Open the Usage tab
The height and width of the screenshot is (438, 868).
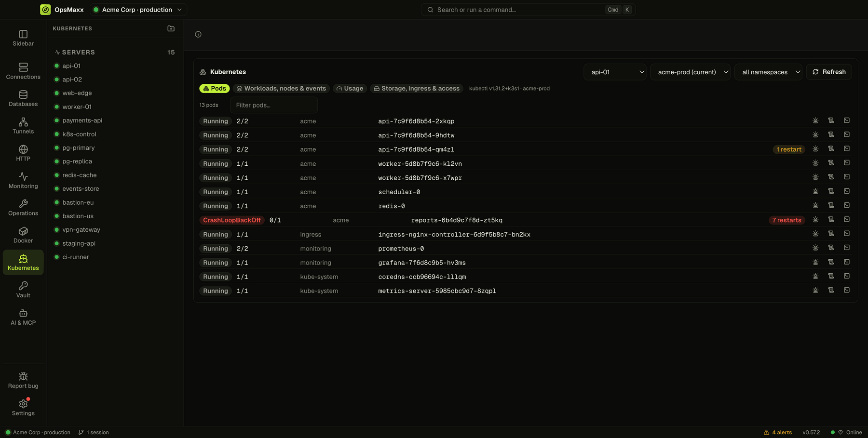[350, 89]
